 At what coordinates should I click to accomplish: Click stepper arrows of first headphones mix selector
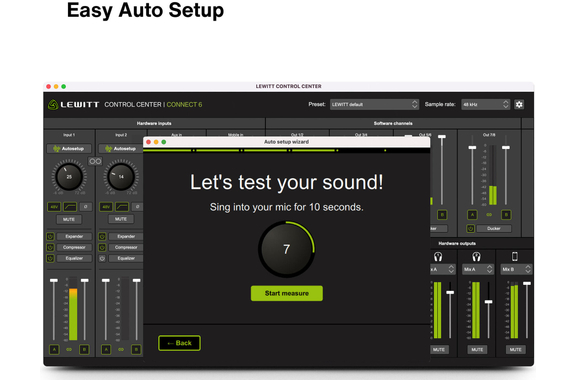pyautogui.click(x=451, y=269)
